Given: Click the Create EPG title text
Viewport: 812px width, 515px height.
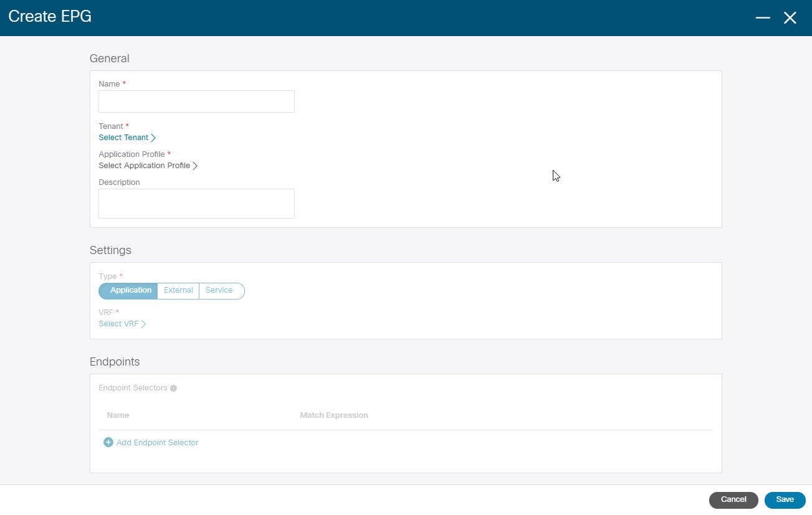Looking at the screenshot, I should 50,17.
